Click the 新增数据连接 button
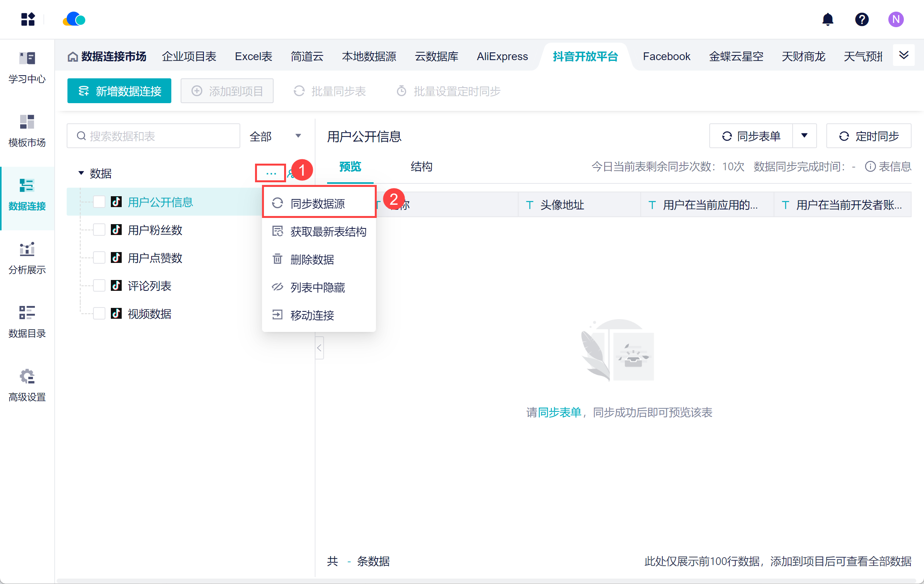924x584 pixels. point(119,91)
